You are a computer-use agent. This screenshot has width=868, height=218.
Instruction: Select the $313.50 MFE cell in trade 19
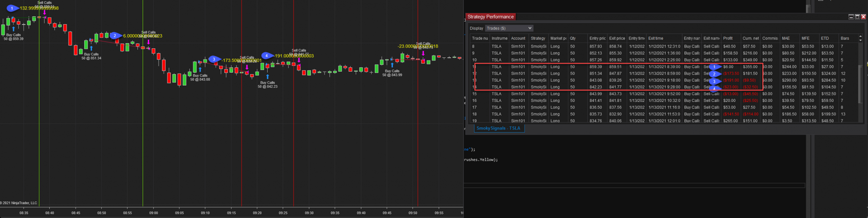pyautogui.click(x=810, y=121)
